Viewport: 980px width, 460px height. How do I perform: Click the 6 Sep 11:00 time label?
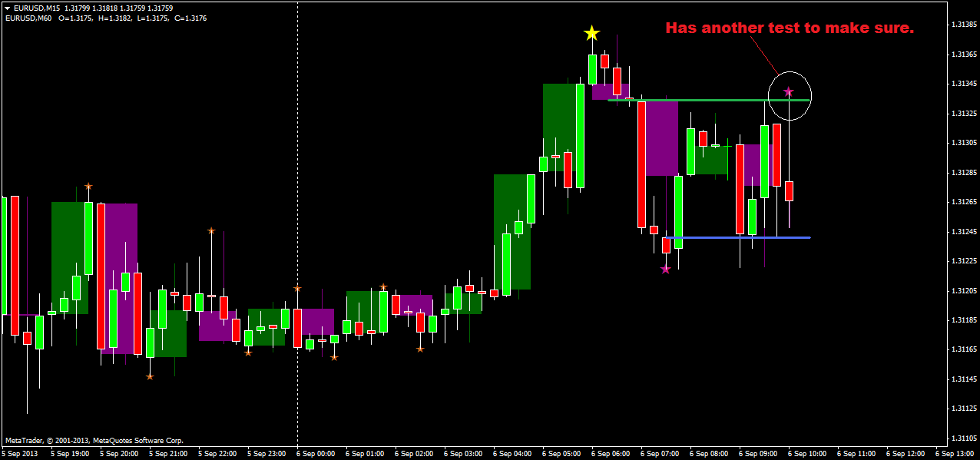[857, 454]
